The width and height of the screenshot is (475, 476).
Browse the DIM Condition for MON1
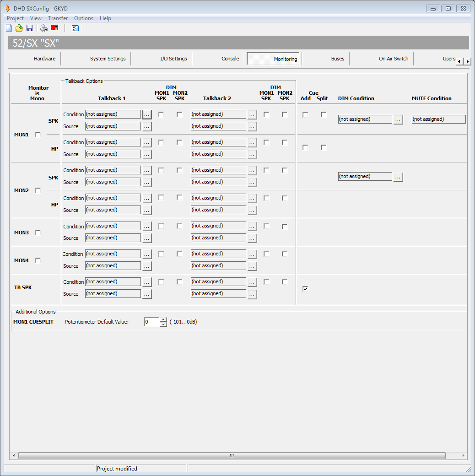tap(398, 119)
